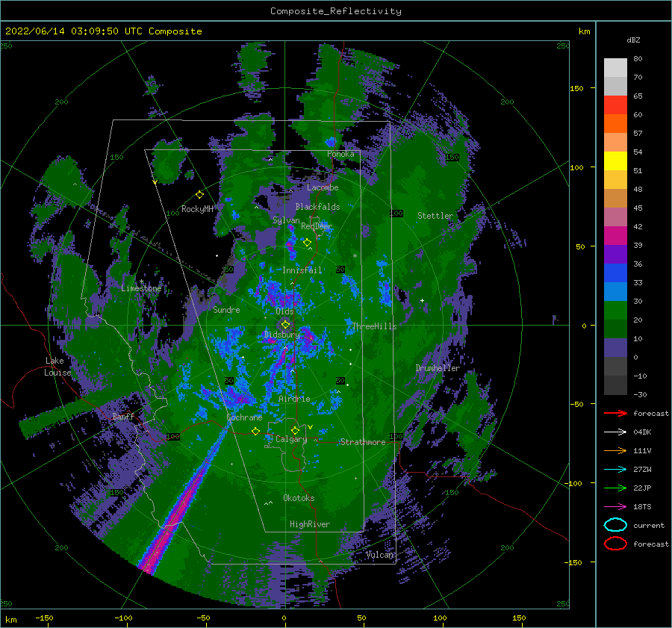Image resolution: width=672 pixels, height=628 pixels.
Task: Click the 04DK legend label
Action: pos(642,432)
